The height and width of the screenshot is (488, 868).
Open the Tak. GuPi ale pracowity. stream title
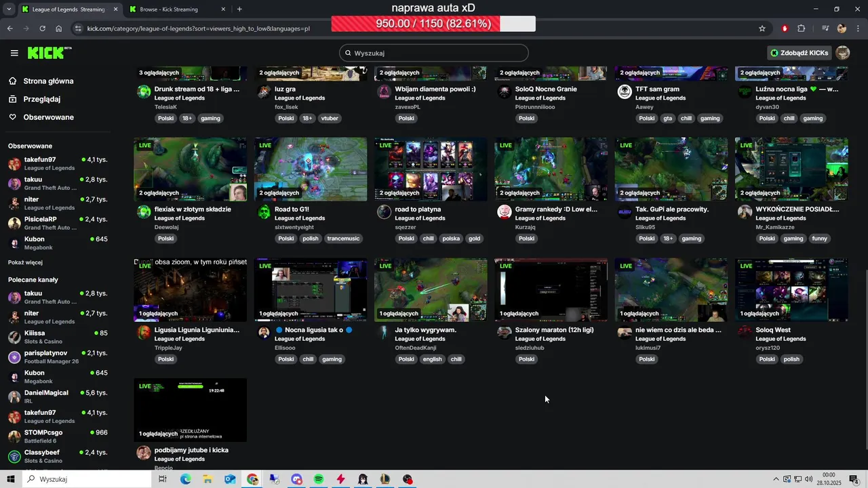coord(672,209)
